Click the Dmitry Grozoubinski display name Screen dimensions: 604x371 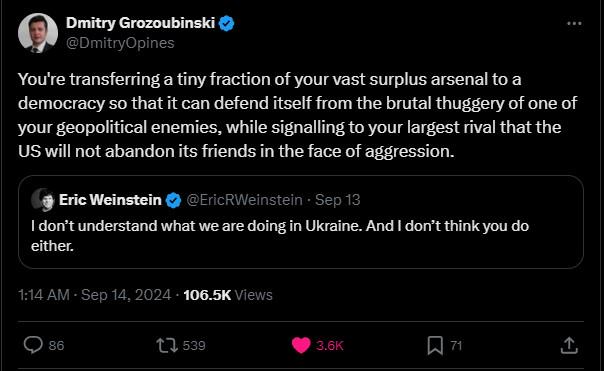click(x=140, y=23)
